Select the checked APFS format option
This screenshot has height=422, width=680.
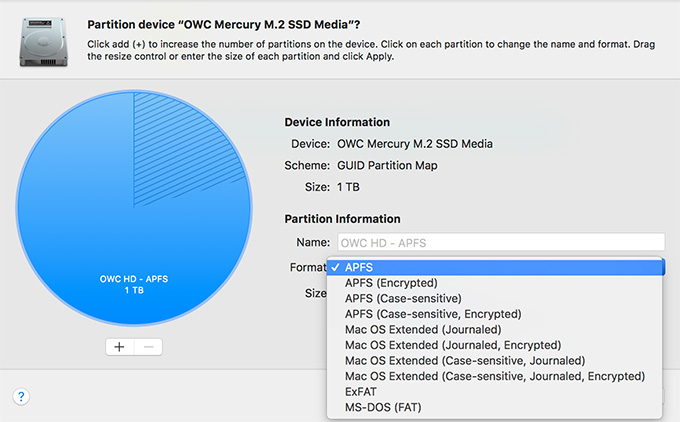pyautogui.click(x=495, y=267)
